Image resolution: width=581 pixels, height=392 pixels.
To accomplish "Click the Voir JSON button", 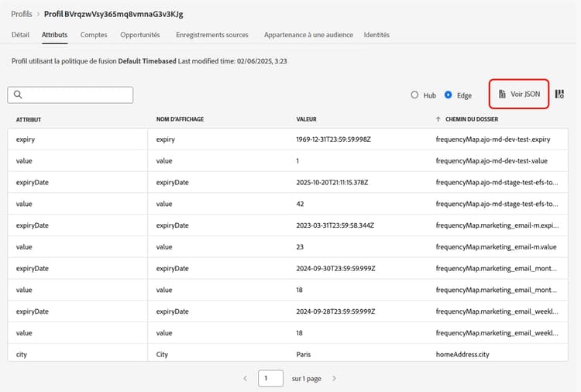I will 520,94.
